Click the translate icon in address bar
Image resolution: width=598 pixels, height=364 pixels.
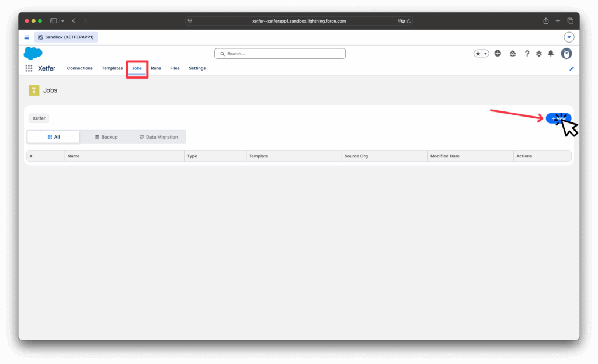401,21
